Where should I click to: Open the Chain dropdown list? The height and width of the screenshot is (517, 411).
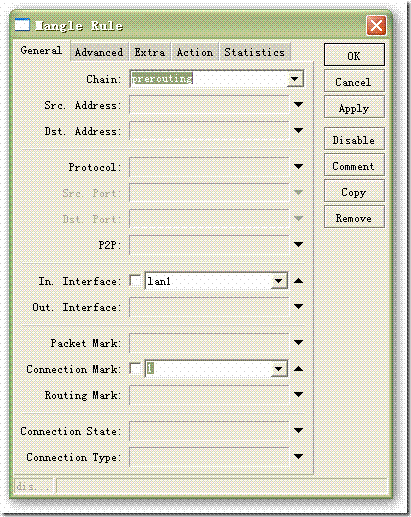(x=295, y=79)
